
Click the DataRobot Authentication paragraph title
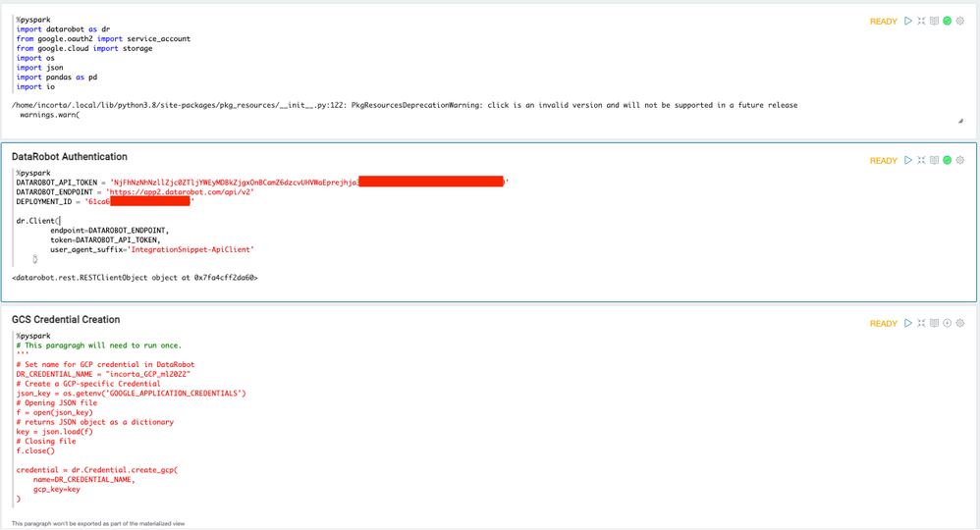coord(70,157)
